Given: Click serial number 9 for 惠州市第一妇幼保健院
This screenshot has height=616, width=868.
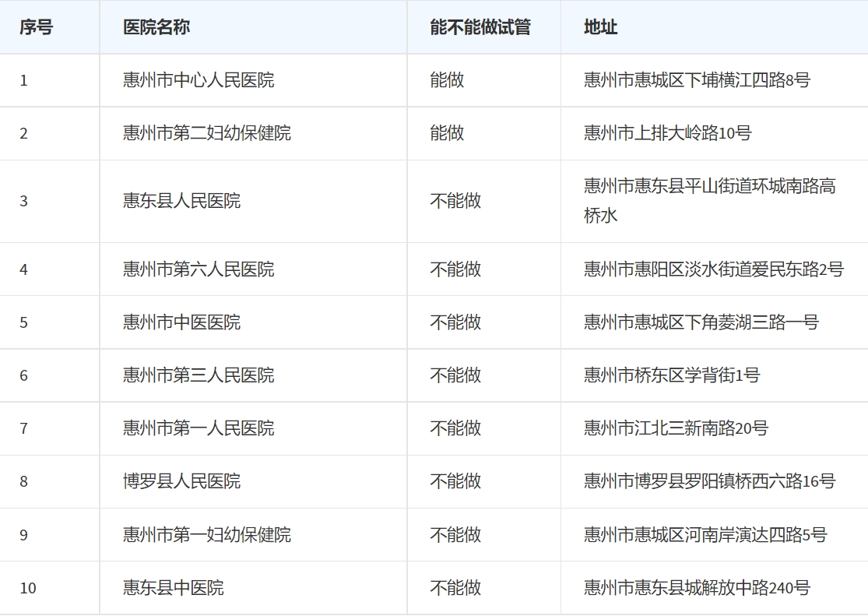Looking at the screenshot, I should [24, 535].
